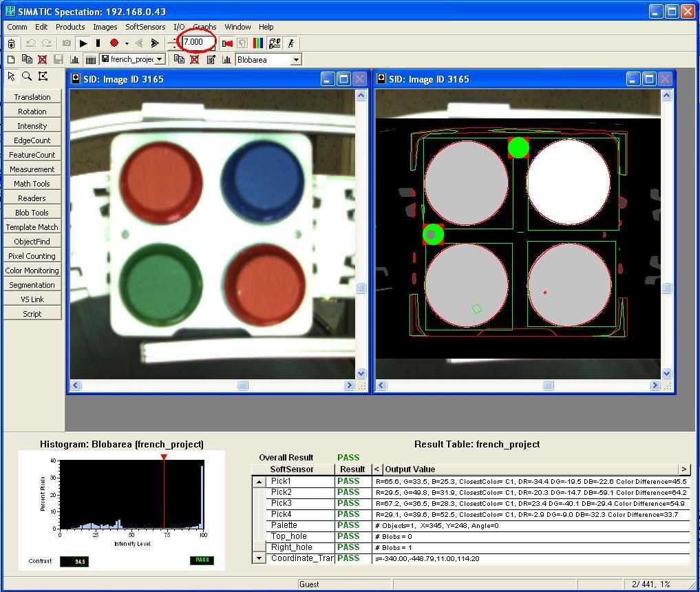Click the Script button
This screenshot has width=700, height=592.
tap(32, 314)
